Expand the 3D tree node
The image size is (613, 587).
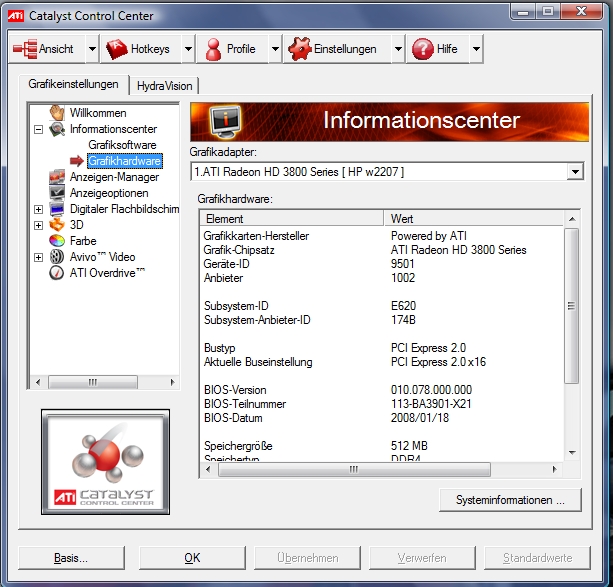(38, 225)
